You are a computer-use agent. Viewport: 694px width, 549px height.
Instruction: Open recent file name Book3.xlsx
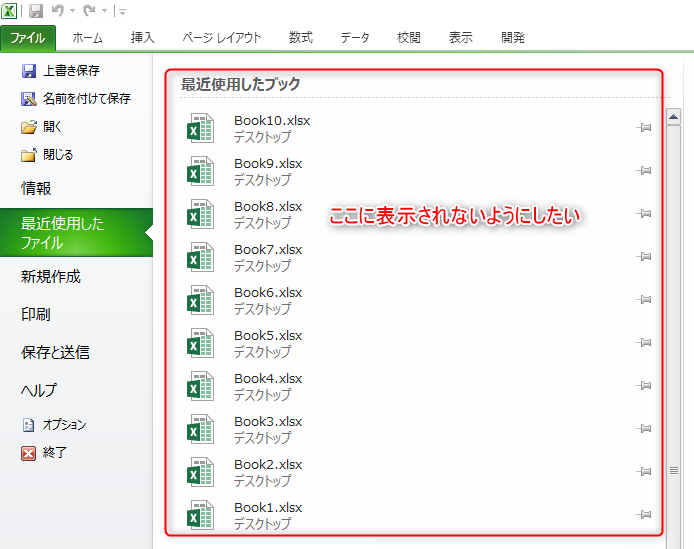click(268, 421)
